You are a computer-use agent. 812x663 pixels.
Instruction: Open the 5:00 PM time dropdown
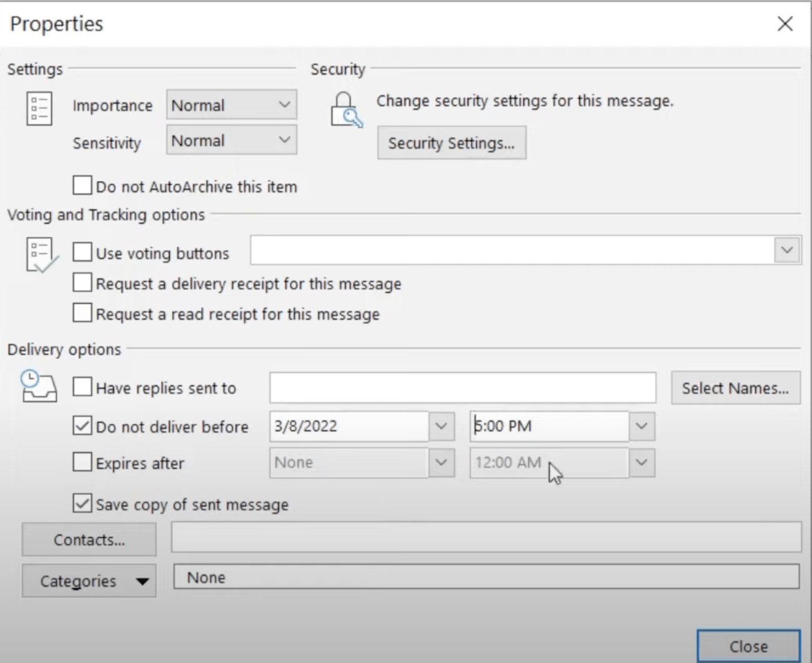(641, 426)
